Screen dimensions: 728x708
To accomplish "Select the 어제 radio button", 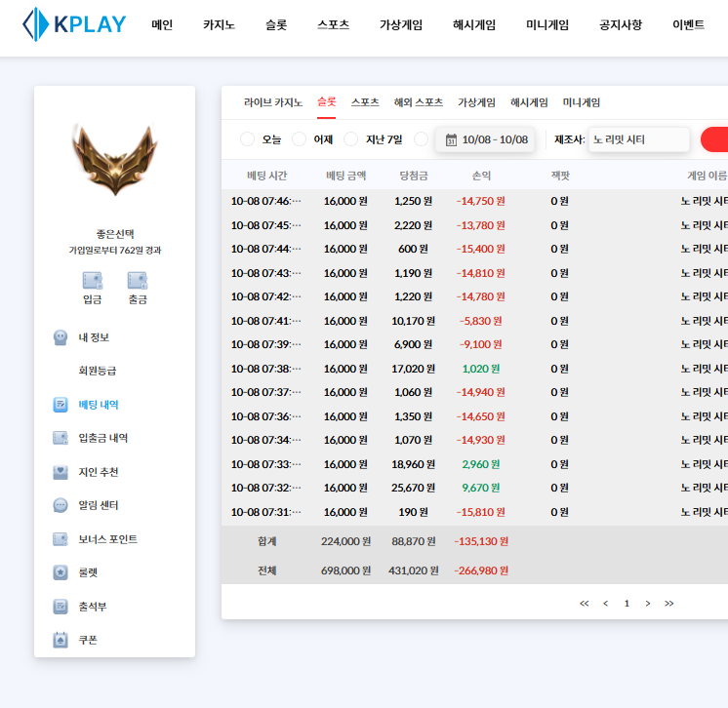I will [300, 139].
